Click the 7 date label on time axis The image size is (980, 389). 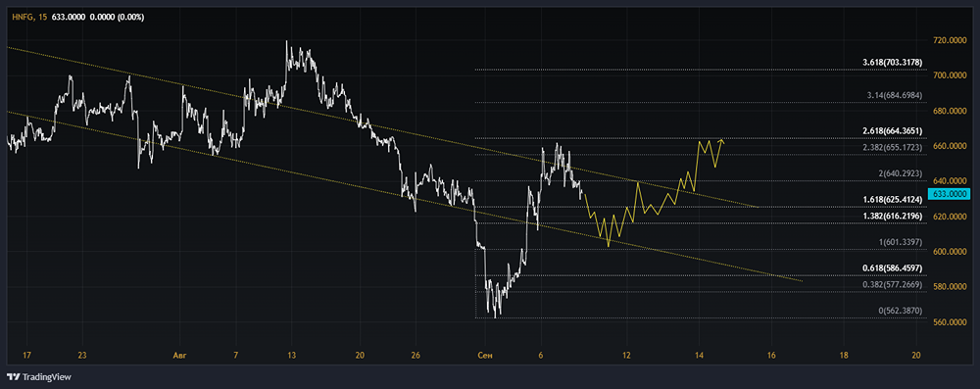click(x=235, y=356)
